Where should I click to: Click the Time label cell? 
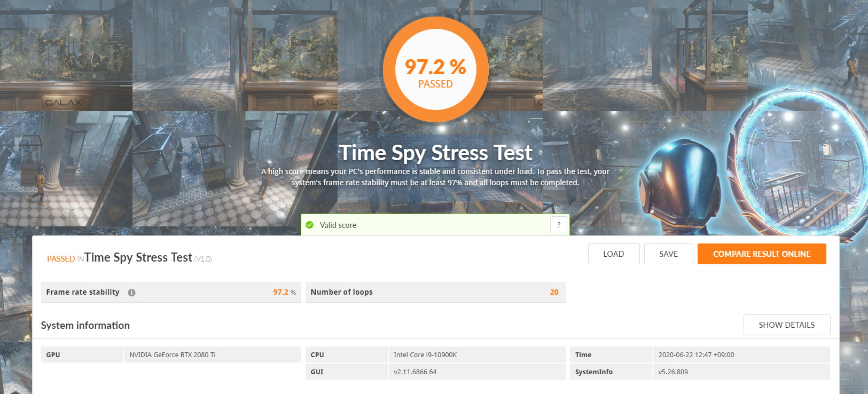pyautogui.click(x=611, y=354)
